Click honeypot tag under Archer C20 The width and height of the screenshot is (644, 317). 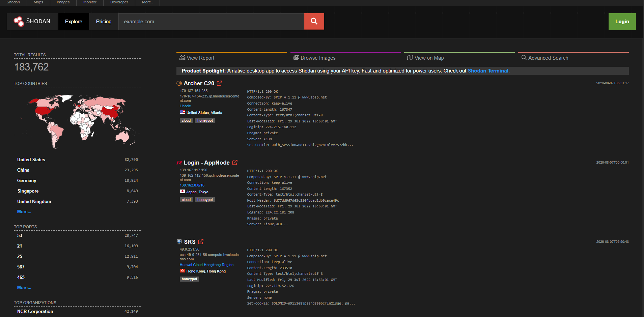(205, 120)
